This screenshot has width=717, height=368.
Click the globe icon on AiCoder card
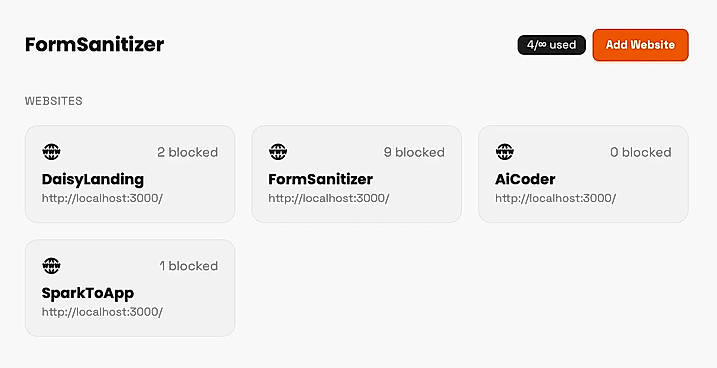[x=505, y=151]
